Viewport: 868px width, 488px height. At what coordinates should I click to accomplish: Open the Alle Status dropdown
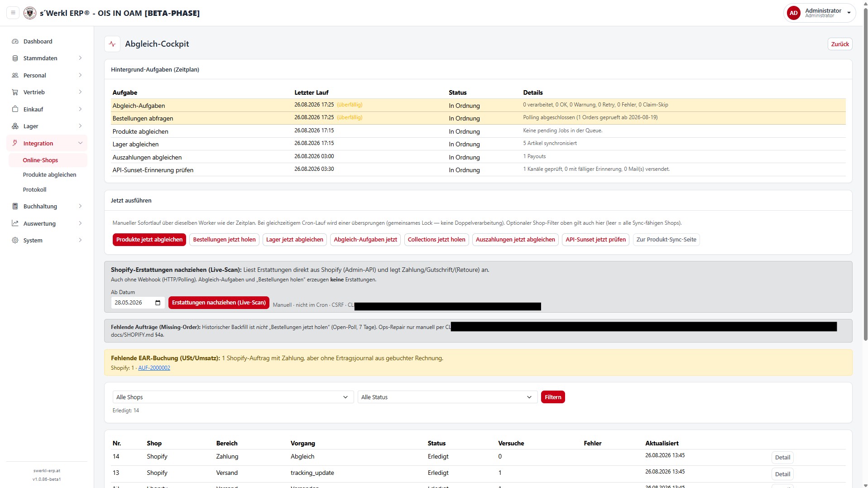point(447,397)
